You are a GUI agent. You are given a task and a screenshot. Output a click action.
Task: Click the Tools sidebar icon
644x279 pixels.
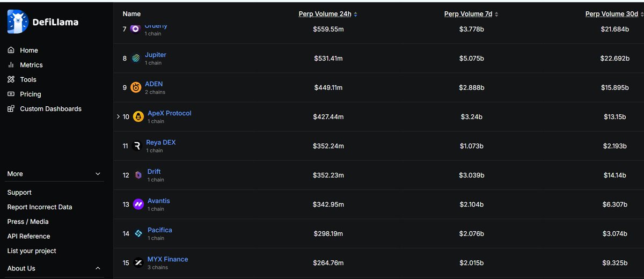point(11,79)
